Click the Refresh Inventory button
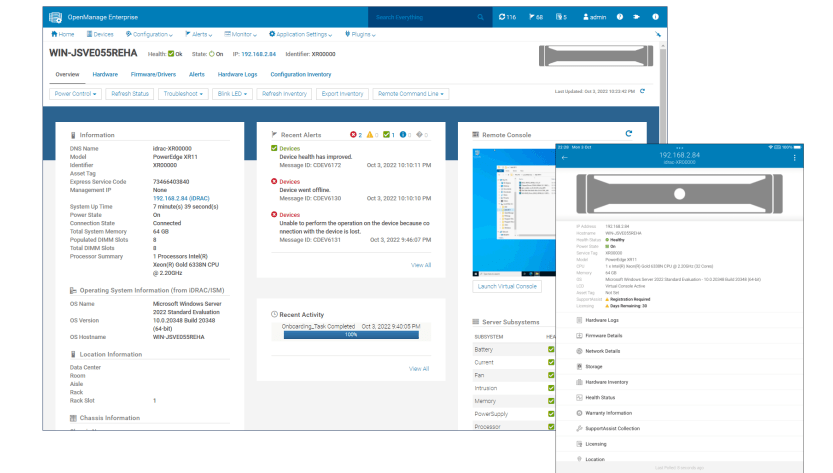Viewport: 833px width, 473px height. pos(284,94)
